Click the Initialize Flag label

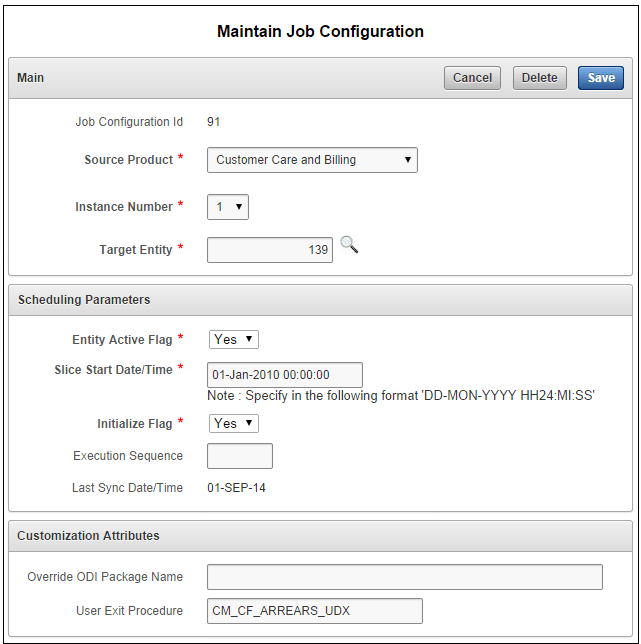pyautogui.click(x=135, y=424)
